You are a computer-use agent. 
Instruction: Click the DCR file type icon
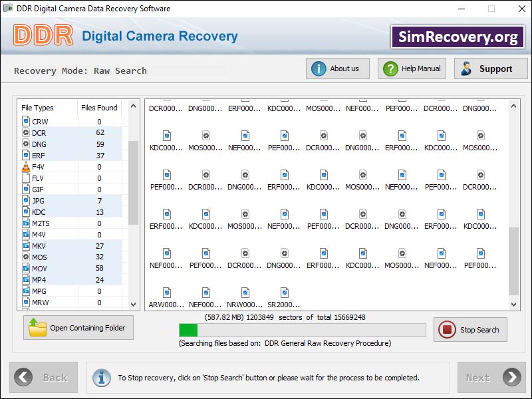click(25, 132)
